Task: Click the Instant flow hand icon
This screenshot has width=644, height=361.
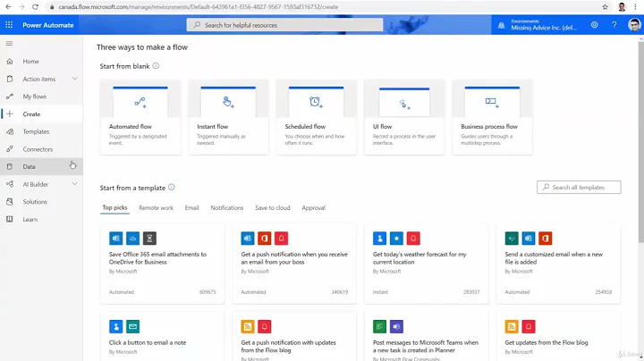Action: point(228,102)
